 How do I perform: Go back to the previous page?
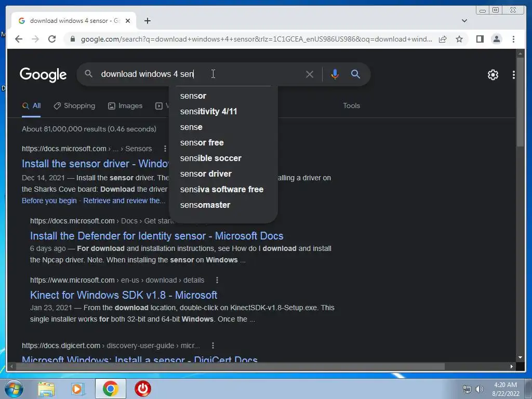[x=19, y=39]
